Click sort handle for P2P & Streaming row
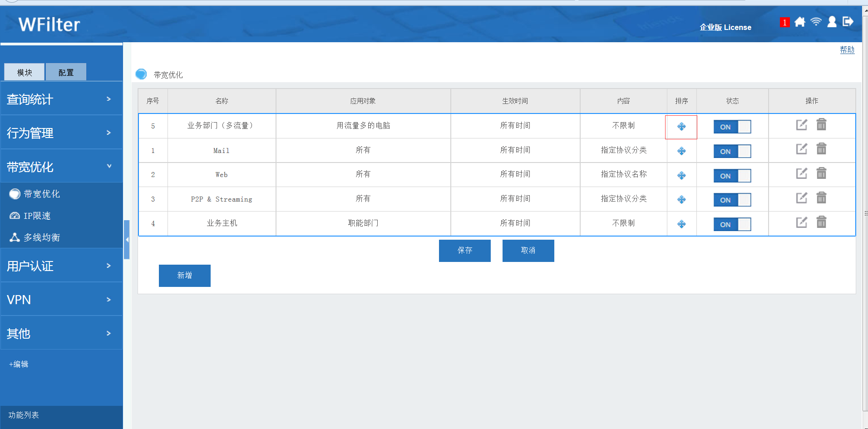 click(x=681, y=200)
